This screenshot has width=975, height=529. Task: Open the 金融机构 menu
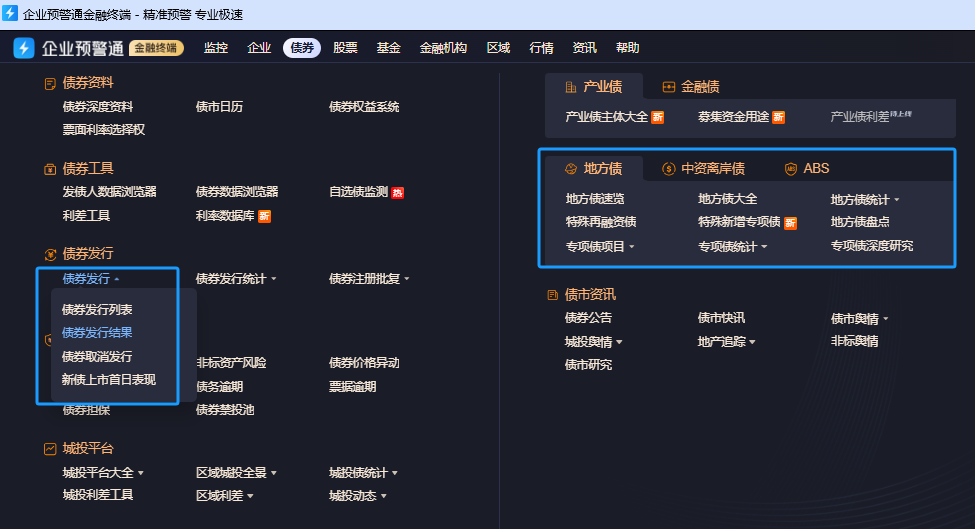[443, 48]
